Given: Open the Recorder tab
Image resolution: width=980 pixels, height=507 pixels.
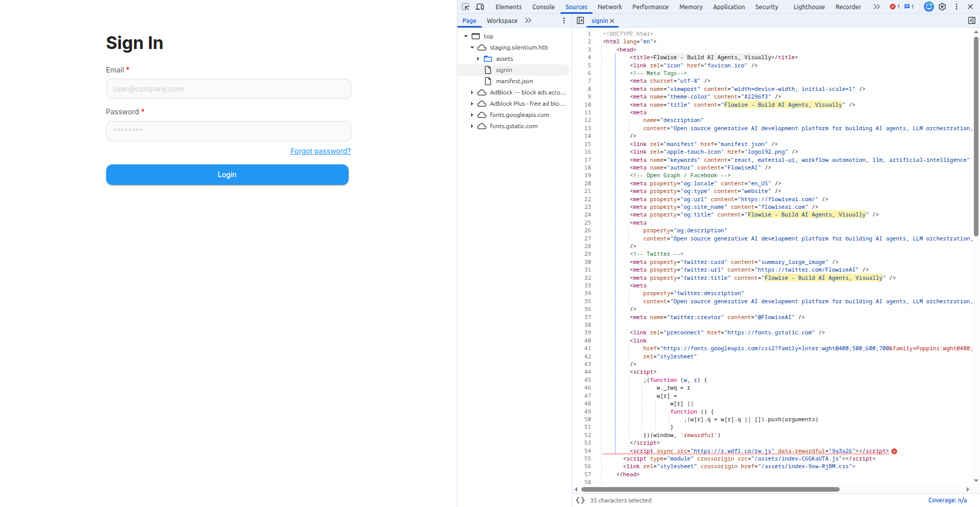Looking at the screenshot, I should [x=848, y=7].
